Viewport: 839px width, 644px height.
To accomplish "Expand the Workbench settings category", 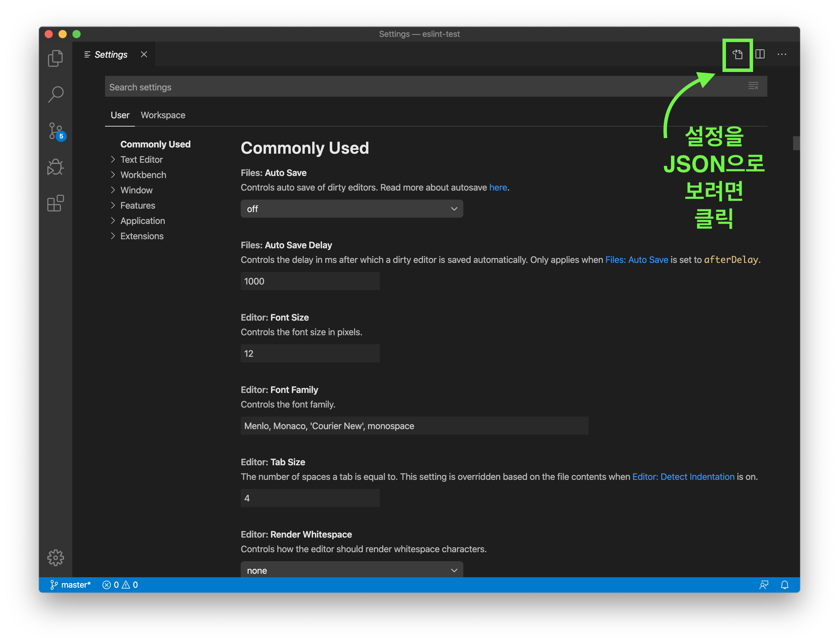I will click(x=143, y=175).
